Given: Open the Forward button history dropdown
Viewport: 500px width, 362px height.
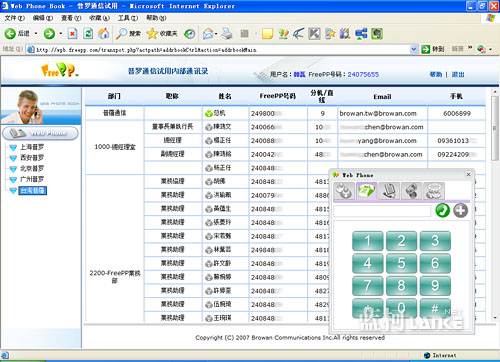Looking at the screenshot, I should click(61, 33).
